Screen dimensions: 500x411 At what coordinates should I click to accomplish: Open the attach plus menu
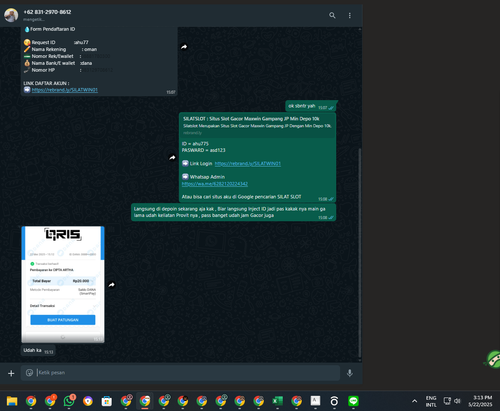pos(11,373)
